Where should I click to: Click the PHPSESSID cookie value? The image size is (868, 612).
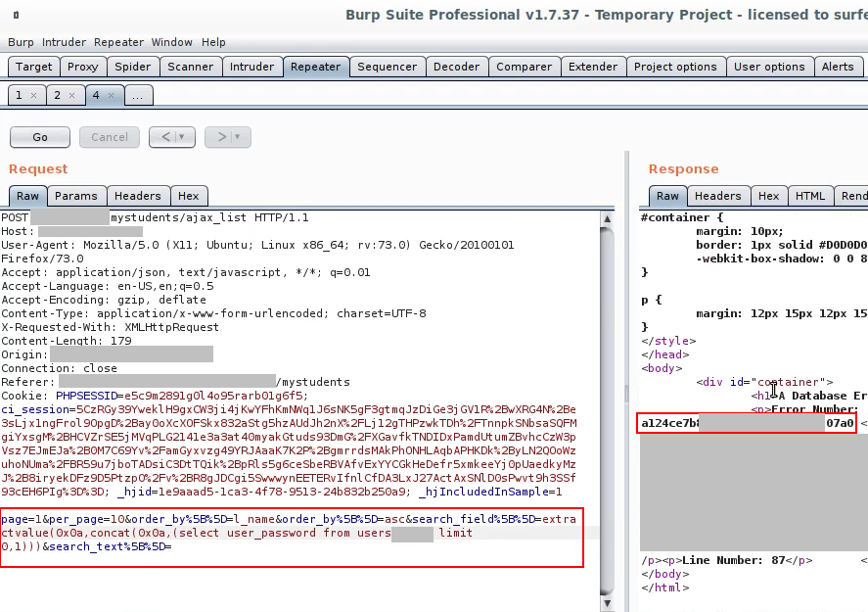[x=213, y=396]
